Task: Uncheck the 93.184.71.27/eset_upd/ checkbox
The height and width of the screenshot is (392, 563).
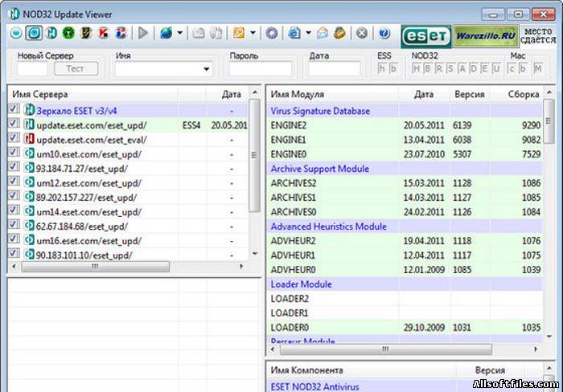Action: pyautogui.click(x=14, y=166)
